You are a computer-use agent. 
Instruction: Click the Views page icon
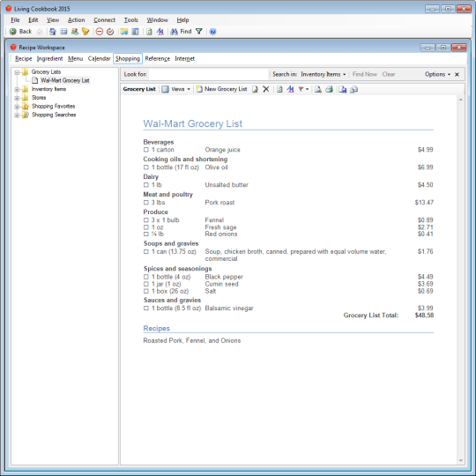pos(165,89)
